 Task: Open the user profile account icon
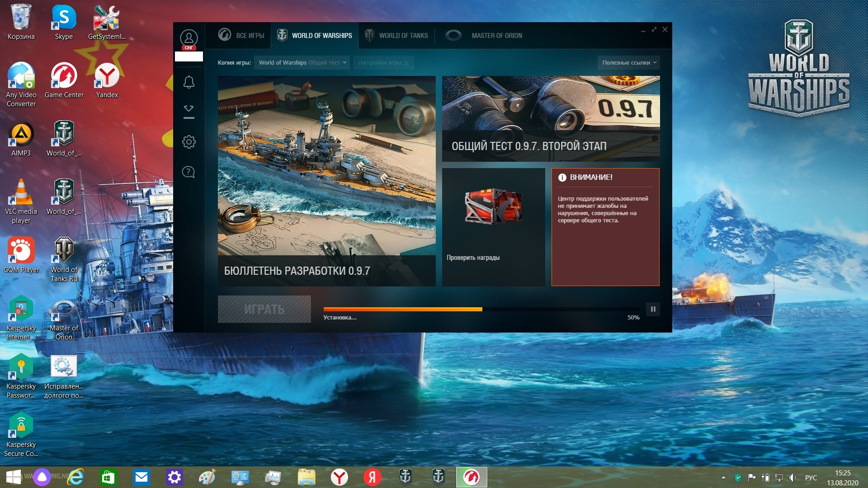[189, 38]
